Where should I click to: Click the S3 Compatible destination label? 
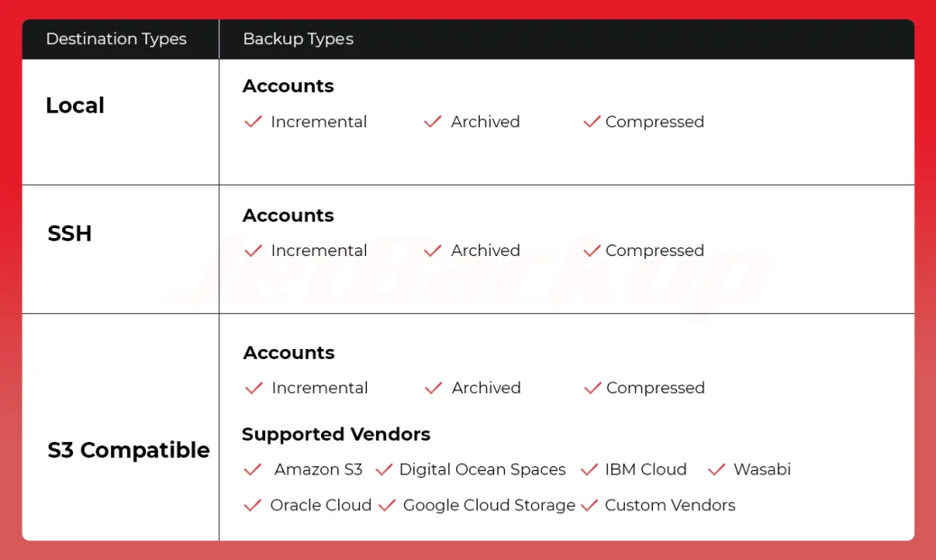[128, 450]
